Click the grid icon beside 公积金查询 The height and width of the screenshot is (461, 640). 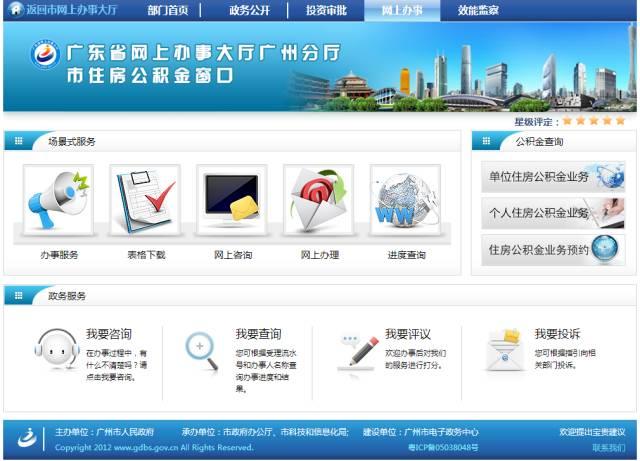point(486,141)
